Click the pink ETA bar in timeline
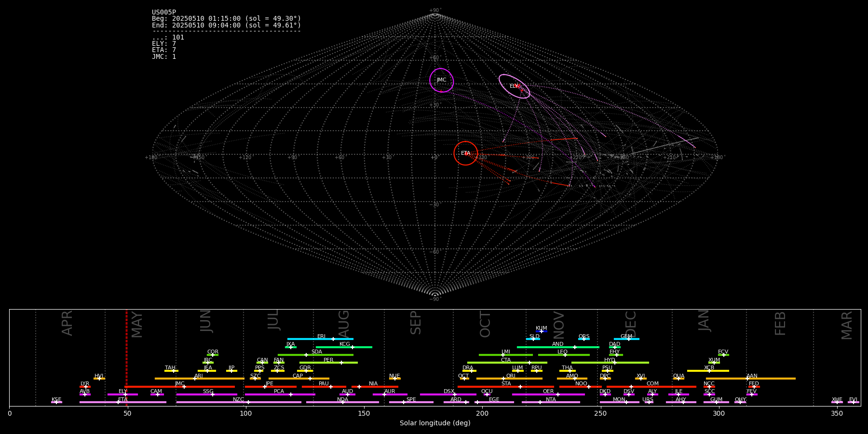This screenshot has height=434, width=868. tap(123, 402)
